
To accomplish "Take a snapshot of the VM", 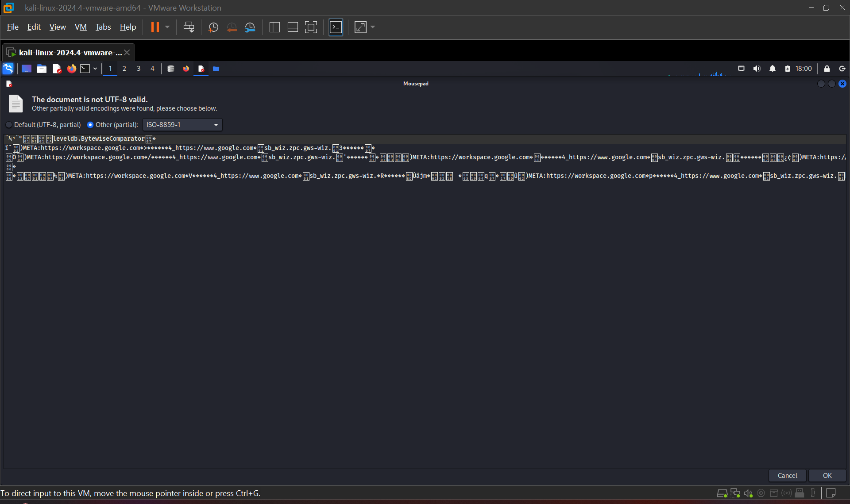I will (213, 27).
